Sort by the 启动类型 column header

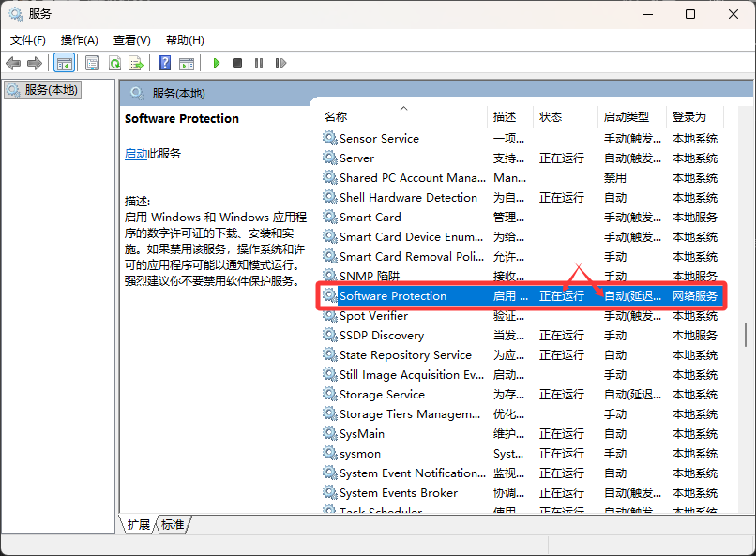pos(626,117)
